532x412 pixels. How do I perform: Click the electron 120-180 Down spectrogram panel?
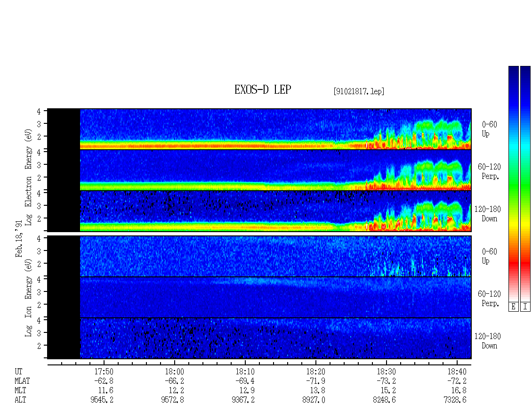pyautogui.click(x=259, y=211)
